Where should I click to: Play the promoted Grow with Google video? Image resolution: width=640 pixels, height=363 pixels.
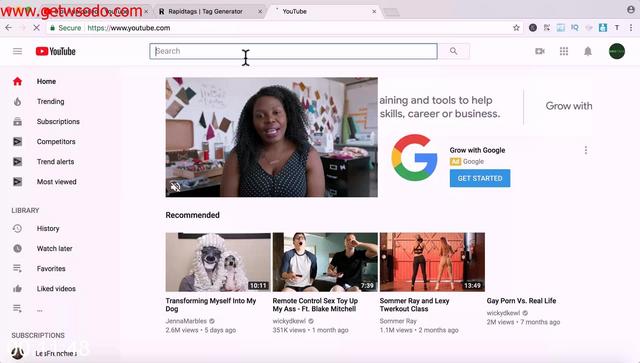[x=271, y=137]
